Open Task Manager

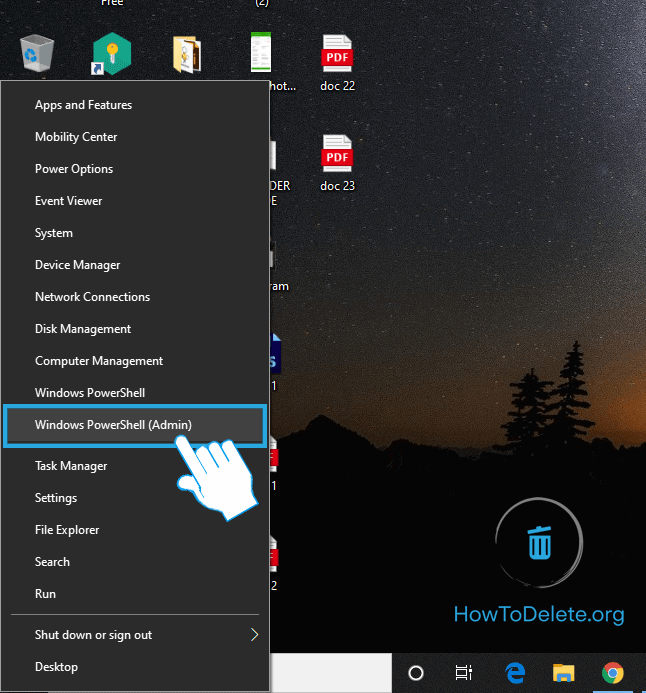coord(135,466)
